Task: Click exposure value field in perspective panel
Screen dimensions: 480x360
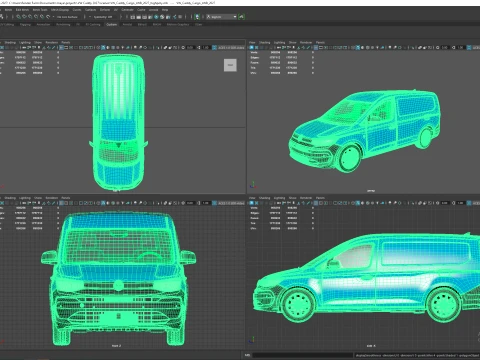Action: tap(445, 47)
